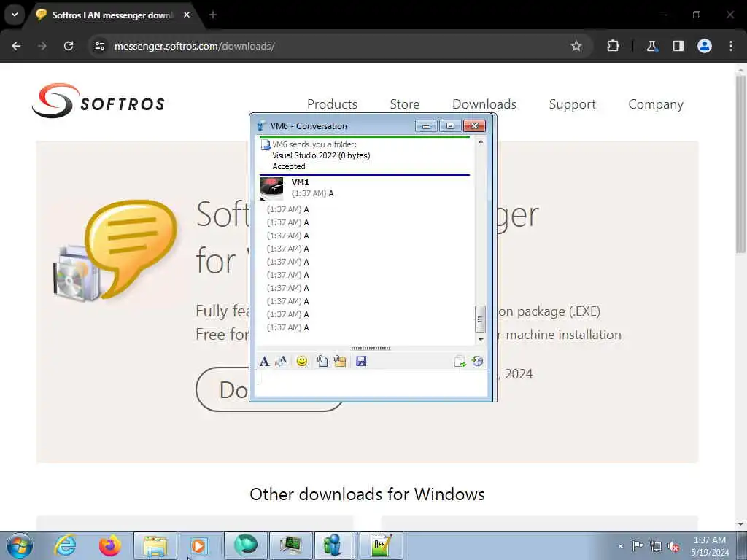The image size is (747, 560).
Task: Close the Softros LAN messenger tab
Action: [187, 15]
